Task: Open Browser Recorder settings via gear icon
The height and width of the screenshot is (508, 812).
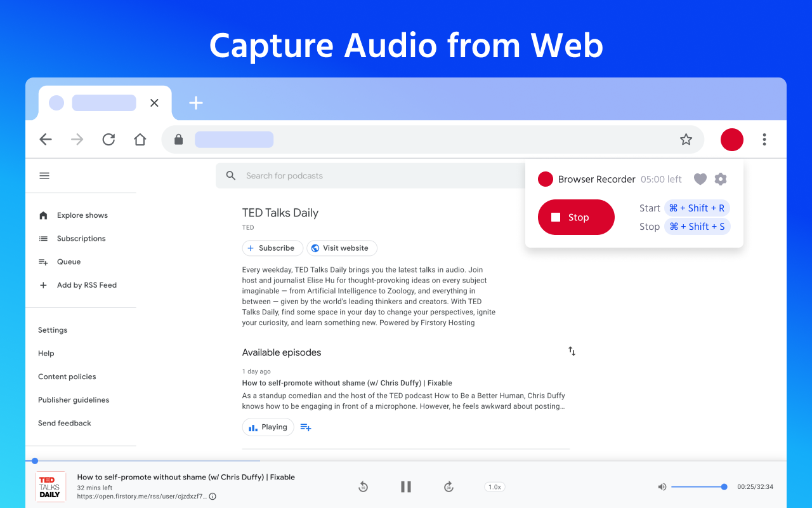Action: (720, 179)
